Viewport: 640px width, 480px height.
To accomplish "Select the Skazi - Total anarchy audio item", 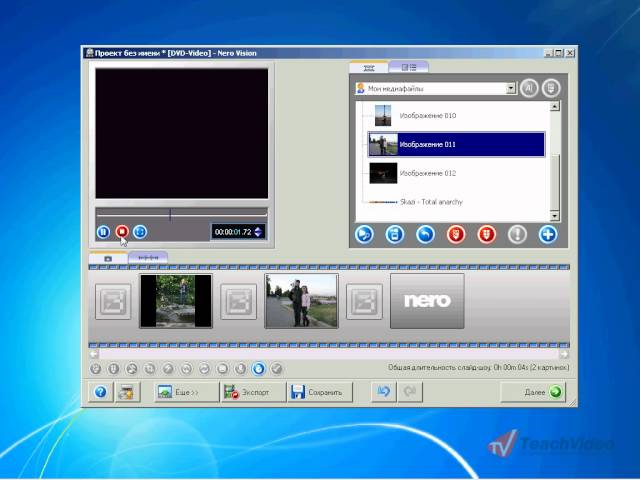I will point(431,202).
